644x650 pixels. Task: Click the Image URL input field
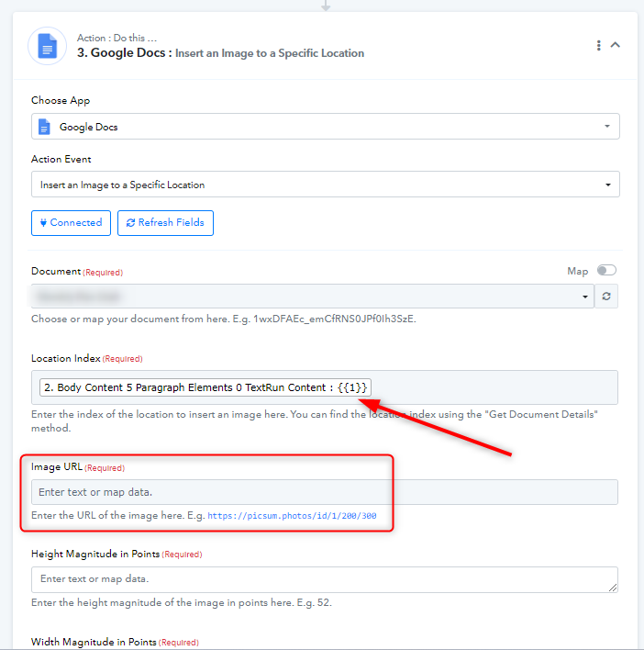tap(325, 492)
